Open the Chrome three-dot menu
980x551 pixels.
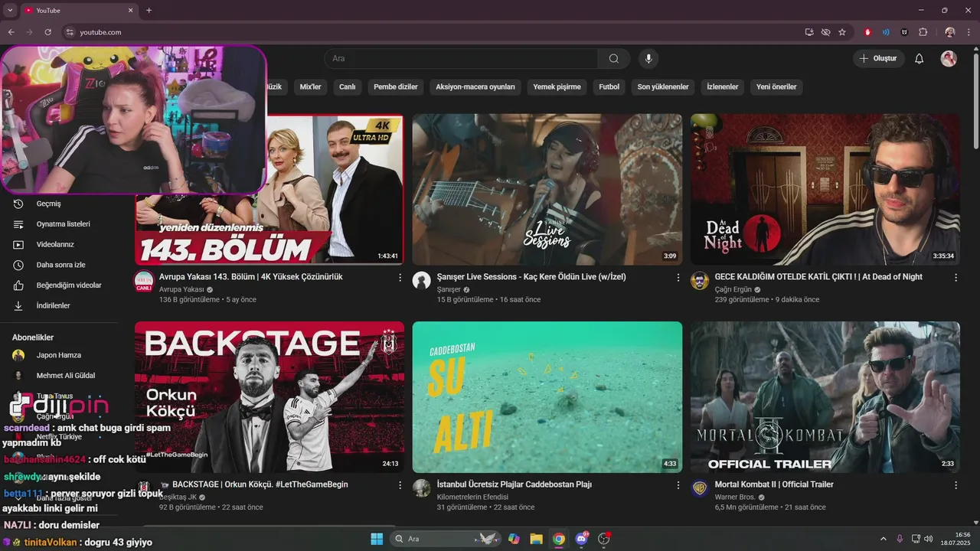pos(968,32)
